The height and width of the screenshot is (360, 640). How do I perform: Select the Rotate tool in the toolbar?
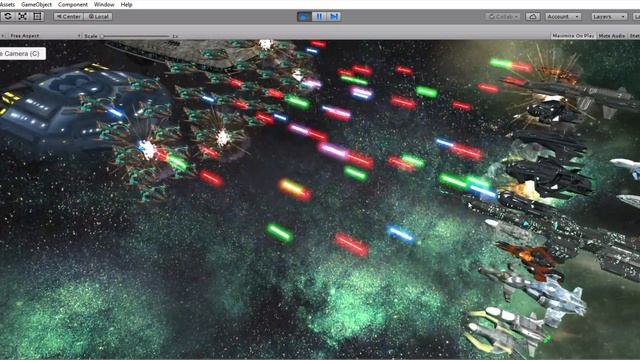coord(8,16)
